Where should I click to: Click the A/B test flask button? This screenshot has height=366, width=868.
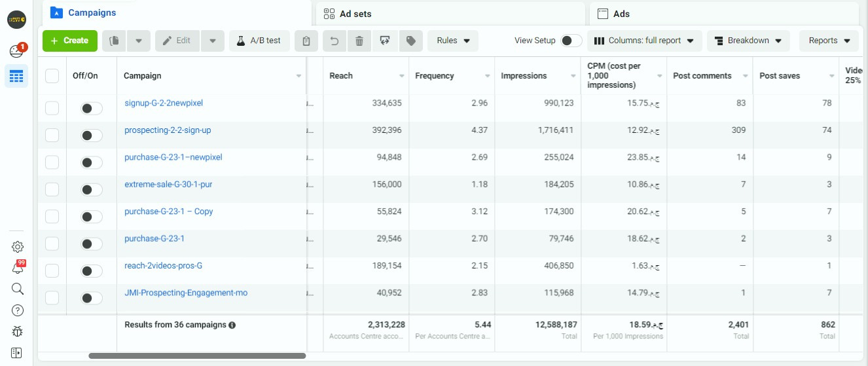click(x=259, y=41)
